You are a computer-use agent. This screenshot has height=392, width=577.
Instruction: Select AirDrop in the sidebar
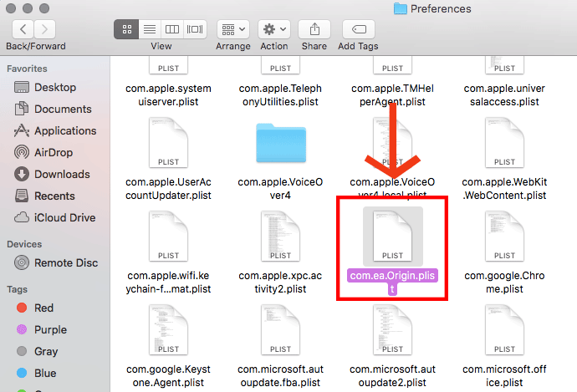pyautogui.click(x=54, y=153)
